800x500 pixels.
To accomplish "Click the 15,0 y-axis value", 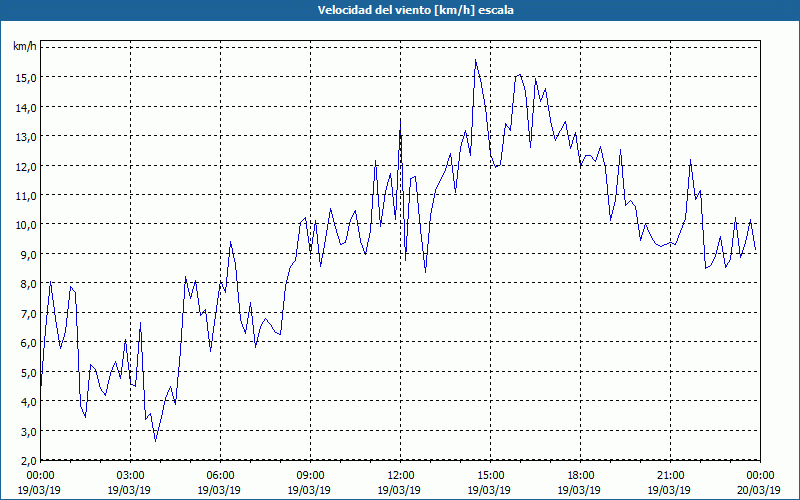I will pyautogui.click(x=26, y=78).
